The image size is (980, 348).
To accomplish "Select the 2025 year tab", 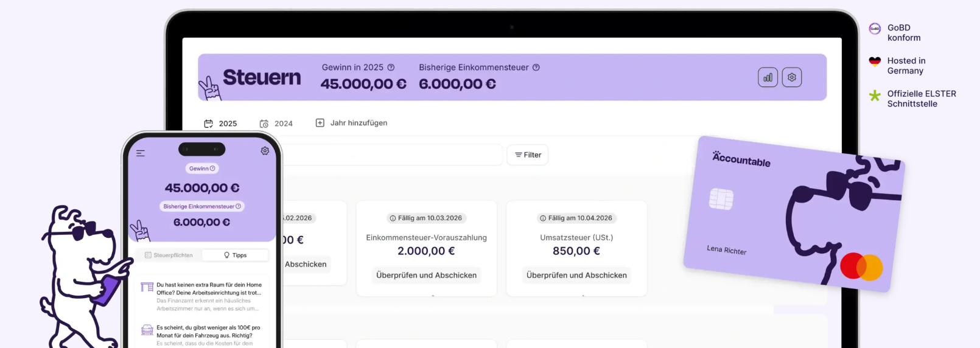I will click(x=220, y=124).
